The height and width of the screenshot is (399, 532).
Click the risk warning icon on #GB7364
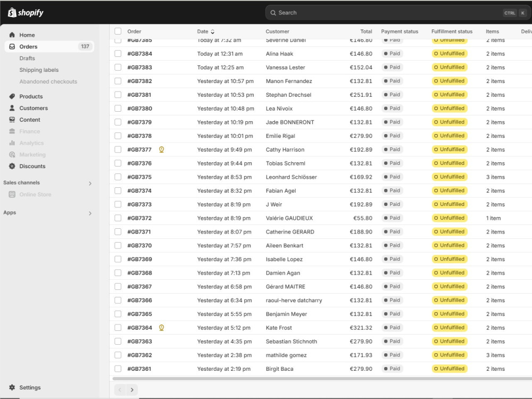click(x=162, y=328)
